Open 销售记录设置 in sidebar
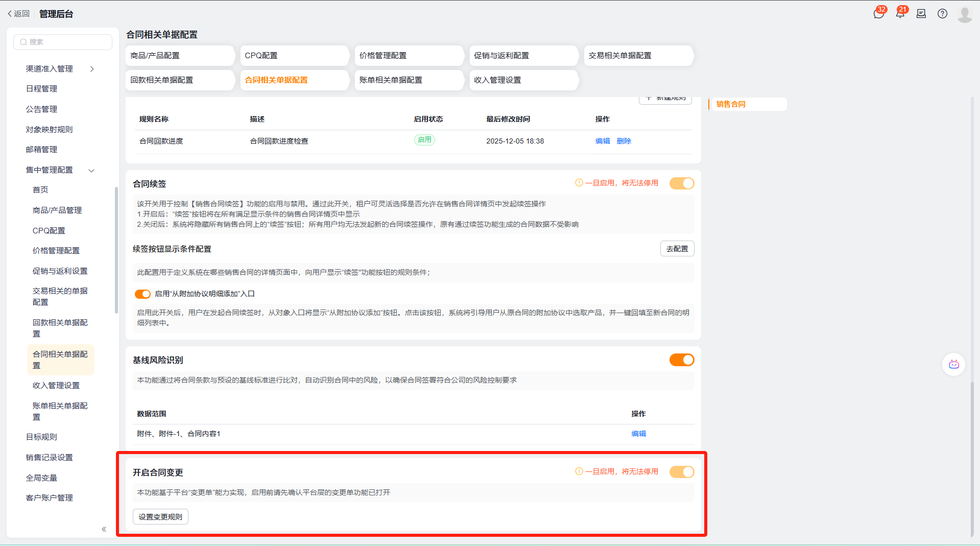980x546 pixels. [x=49, y=458]
